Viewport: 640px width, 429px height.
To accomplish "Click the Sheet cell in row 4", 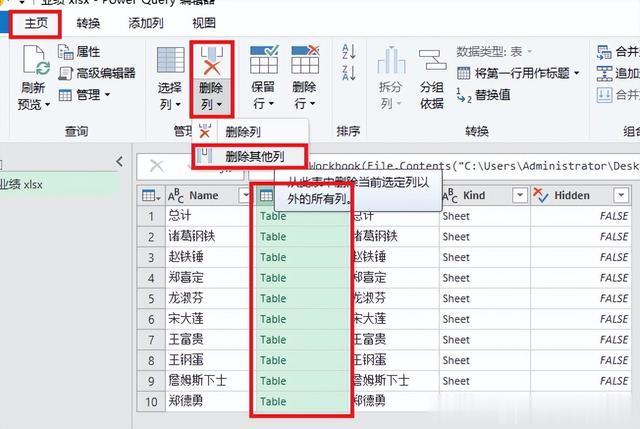I will (484, 278).
